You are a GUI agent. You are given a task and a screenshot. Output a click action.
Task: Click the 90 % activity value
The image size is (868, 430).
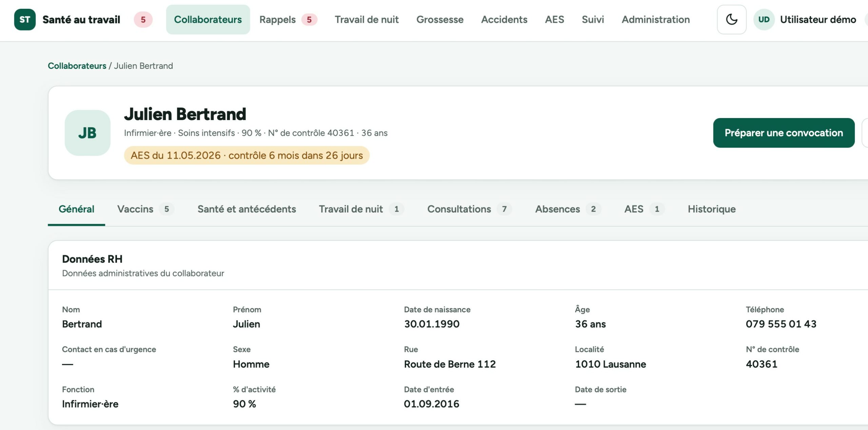coord(244,404)
